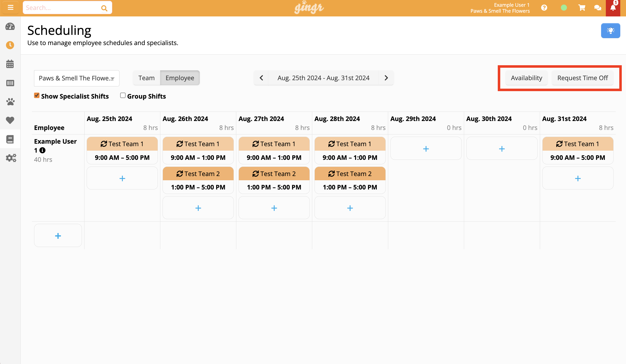Go to previous week
The width and height of the screenshot is (626, 364).
[x=261, y=78]
